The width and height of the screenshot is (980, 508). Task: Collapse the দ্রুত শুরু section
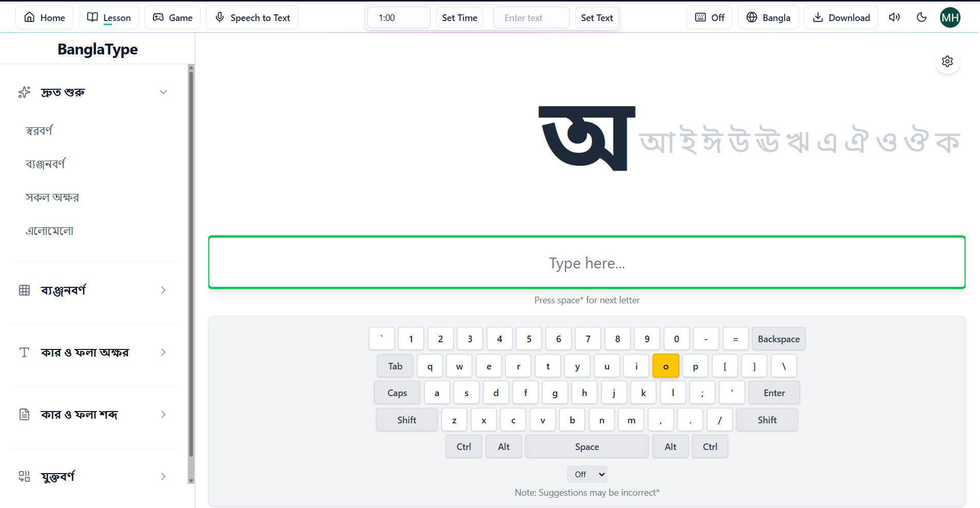click(x=163, y=92)
